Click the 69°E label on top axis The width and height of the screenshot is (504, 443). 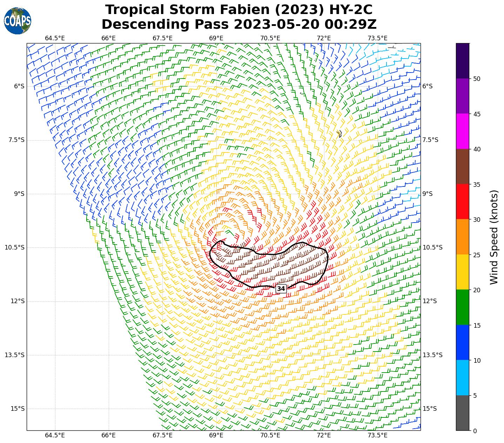[216, 38]
